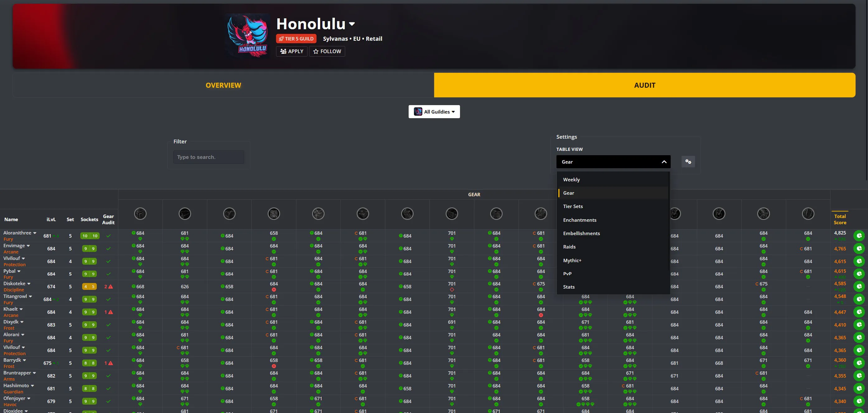Click the legs slot icon header
Screen dimensions: 868x413
point(496,214)
